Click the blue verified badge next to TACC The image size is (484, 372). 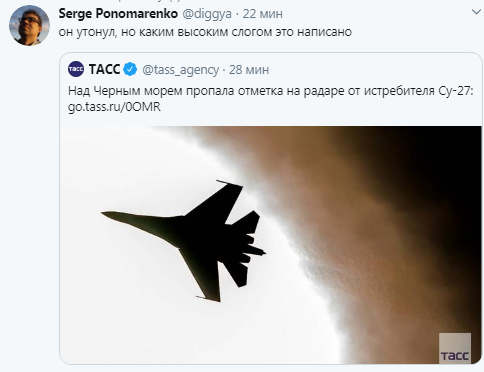130,69
